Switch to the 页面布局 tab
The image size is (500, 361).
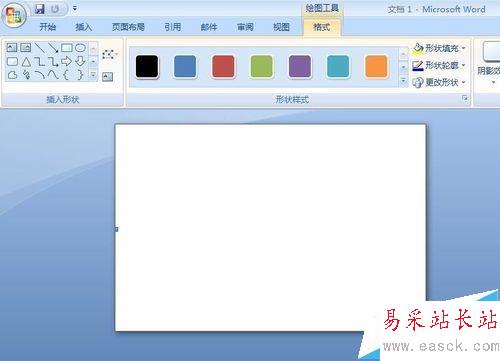pos(128,27)
